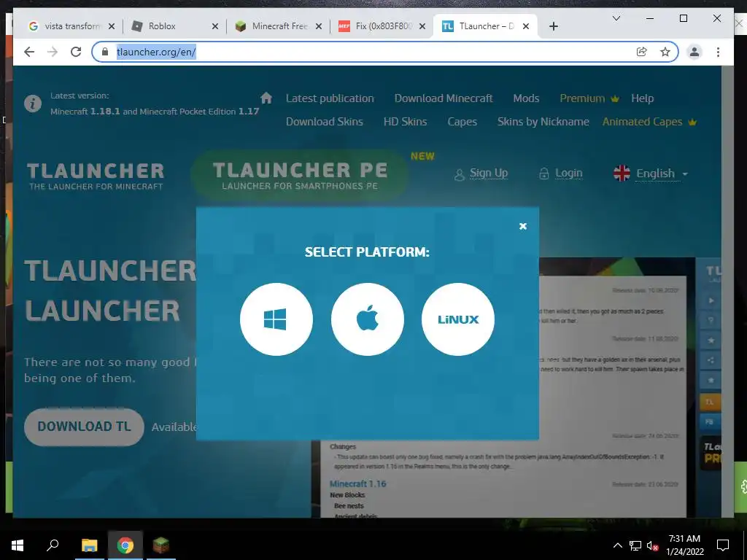Open the Chrome three-dot menu

click(x=718, y=52)
